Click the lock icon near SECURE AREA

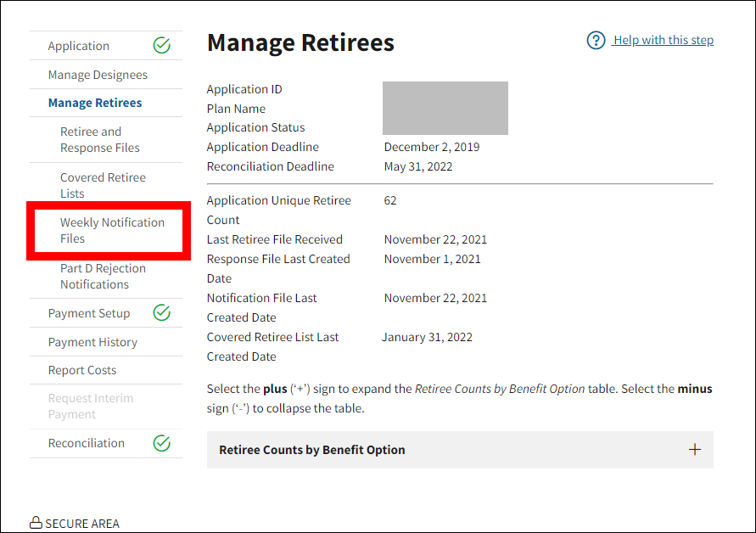click(36, 523)
